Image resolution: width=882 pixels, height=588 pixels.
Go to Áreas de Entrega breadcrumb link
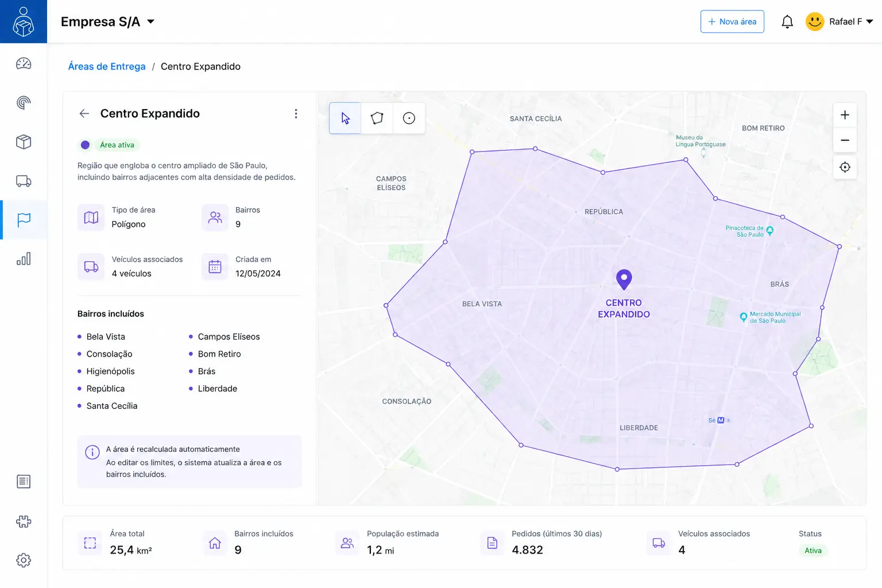[x=107, y=67]
